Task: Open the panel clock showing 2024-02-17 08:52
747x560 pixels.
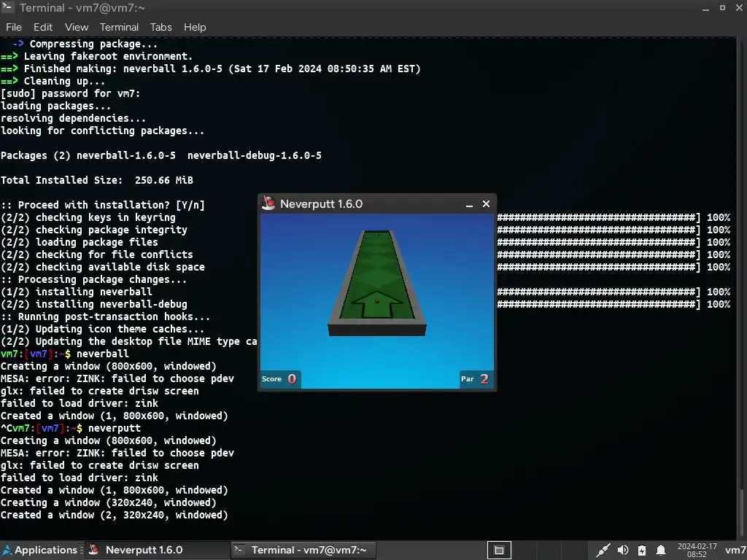Action: (697, 550)
